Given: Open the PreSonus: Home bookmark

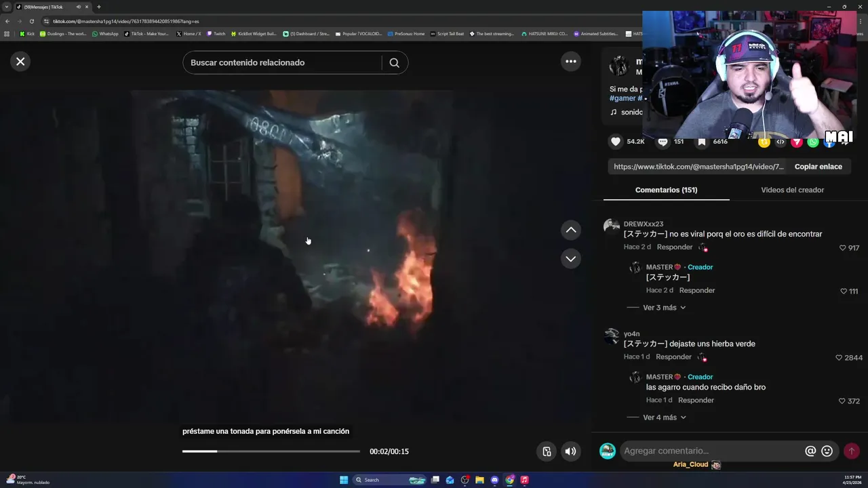Looking at the screenshot, I should click(406, 33).
